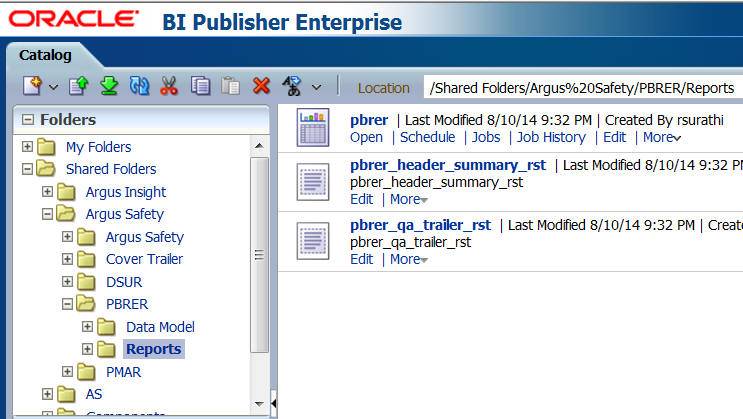Collapse the Folders panel header
The width and height of the screenshot is (743, 419).
[x=28, y=119]
